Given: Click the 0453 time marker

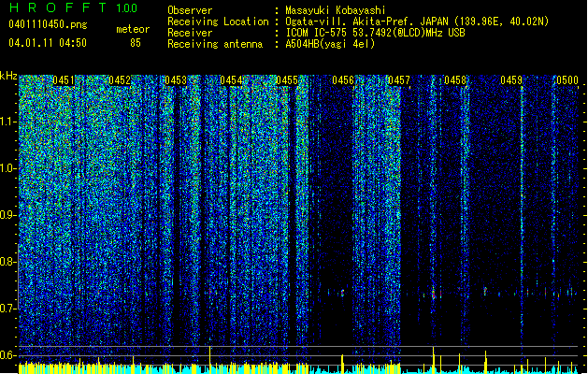Looking at the screenshot, I should tap(176, 80).
